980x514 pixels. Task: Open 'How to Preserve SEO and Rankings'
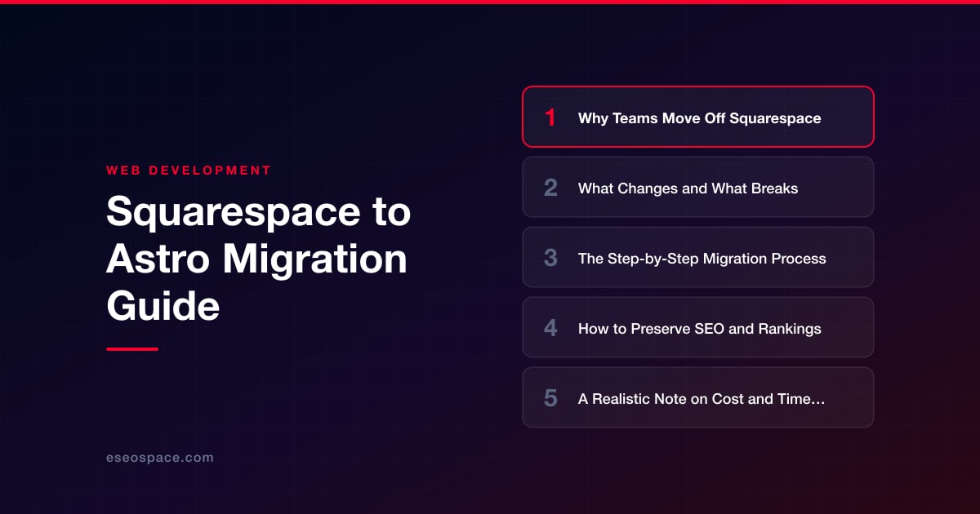[x=698, y=327]
